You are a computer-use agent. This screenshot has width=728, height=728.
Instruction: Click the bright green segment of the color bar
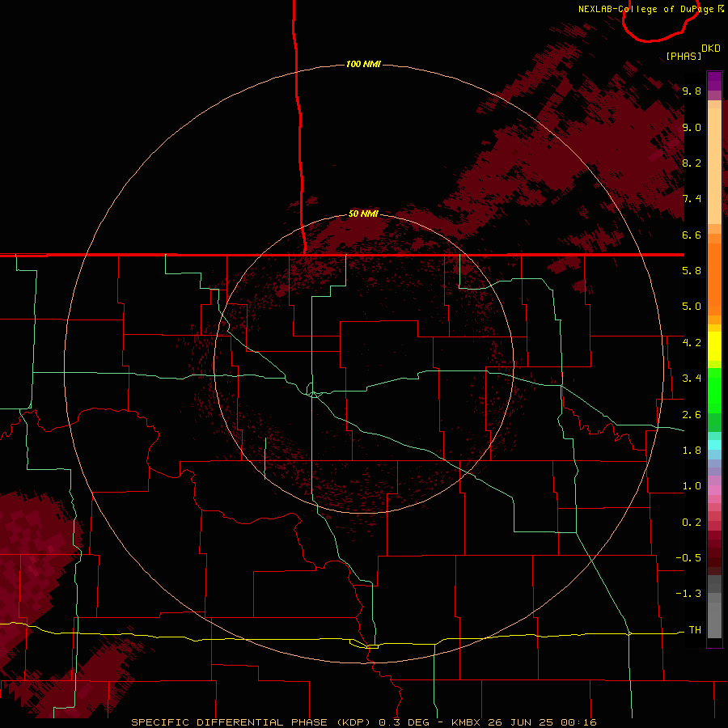[x=714, y=390]
